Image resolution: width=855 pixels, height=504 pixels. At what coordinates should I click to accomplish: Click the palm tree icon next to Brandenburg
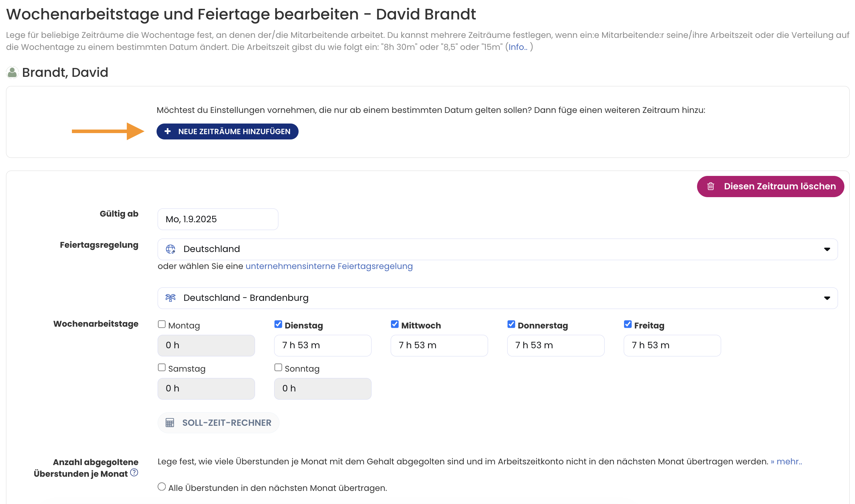click(170, 298)
